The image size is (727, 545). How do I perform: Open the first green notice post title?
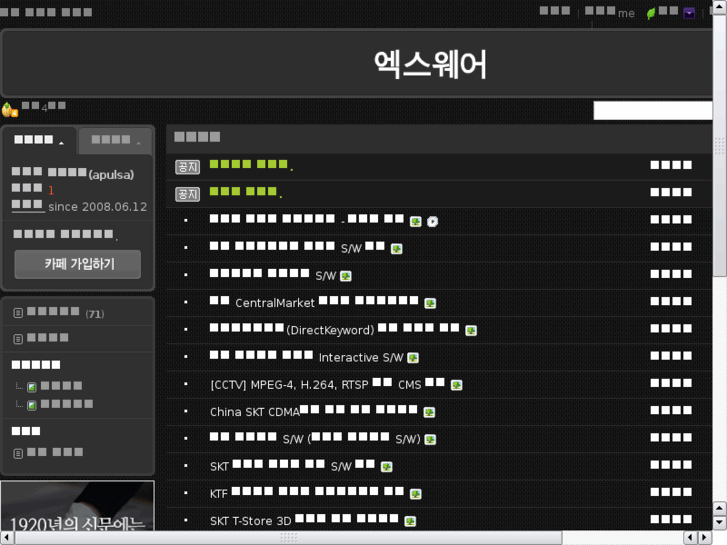point(251,165)
